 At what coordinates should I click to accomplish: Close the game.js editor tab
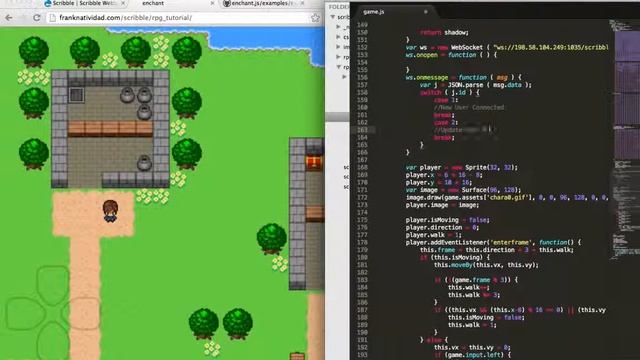[x=426, y=12]
